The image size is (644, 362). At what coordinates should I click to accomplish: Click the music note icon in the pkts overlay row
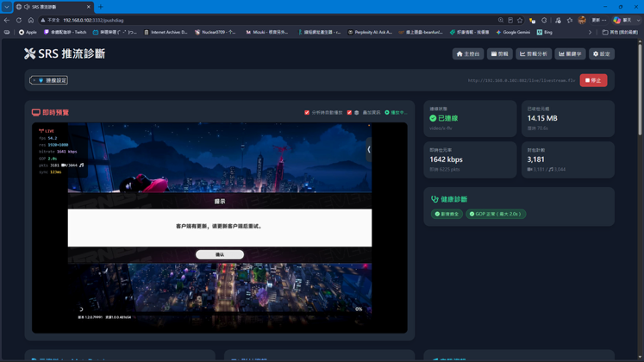81,165
